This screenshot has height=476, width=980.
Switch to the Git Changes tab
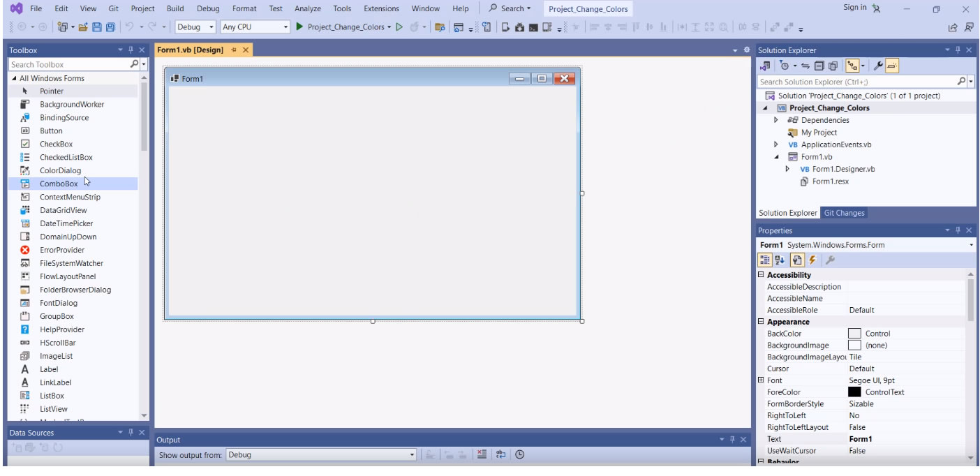coord(844,213)
